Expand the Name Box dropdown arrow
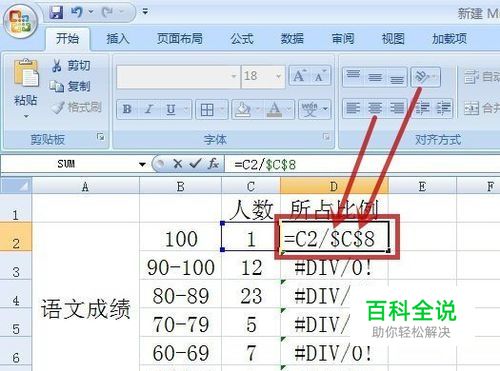Image resolution: width=500 pixels, height=371 pixels. click(x=142, y=164)
